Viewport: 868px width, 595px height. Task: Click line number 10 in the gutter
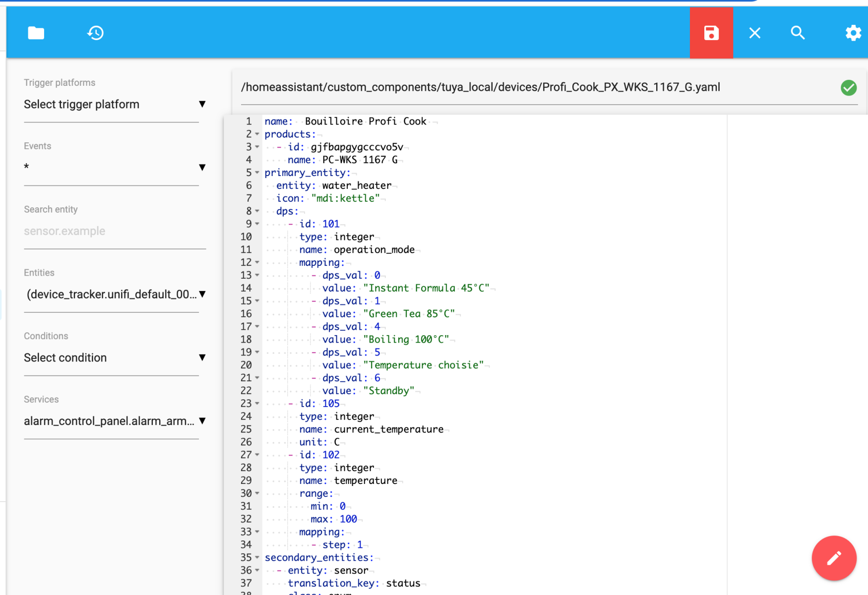tap(246, 237)
